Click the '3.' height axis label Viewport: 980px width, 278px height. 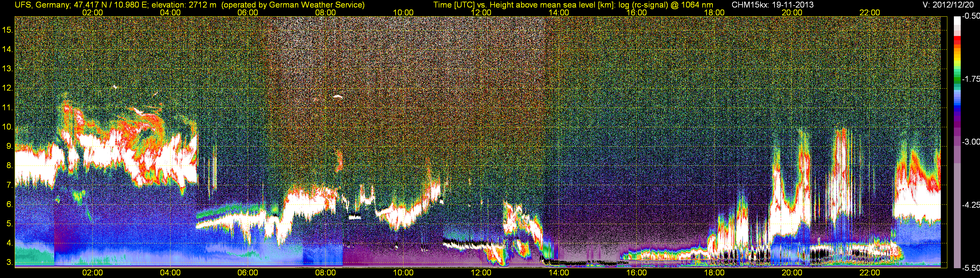coord(9,263)
